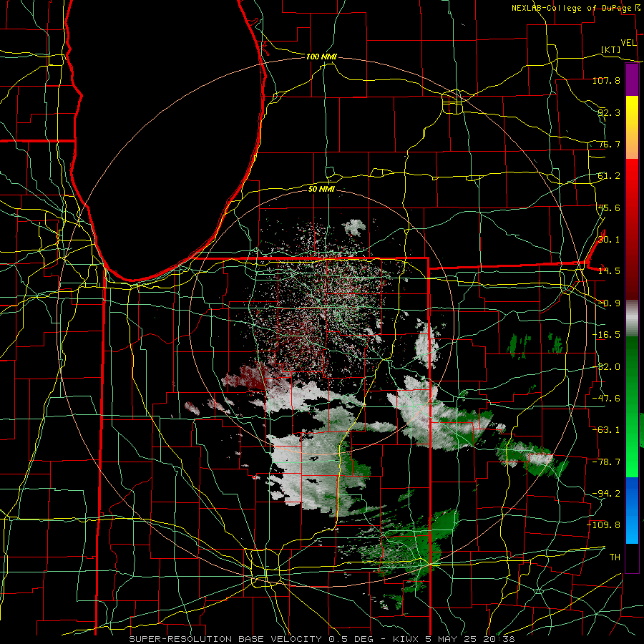
Task: Pick the yellow-orange segment of the velocity scale
Action: (x=632, y=127)
